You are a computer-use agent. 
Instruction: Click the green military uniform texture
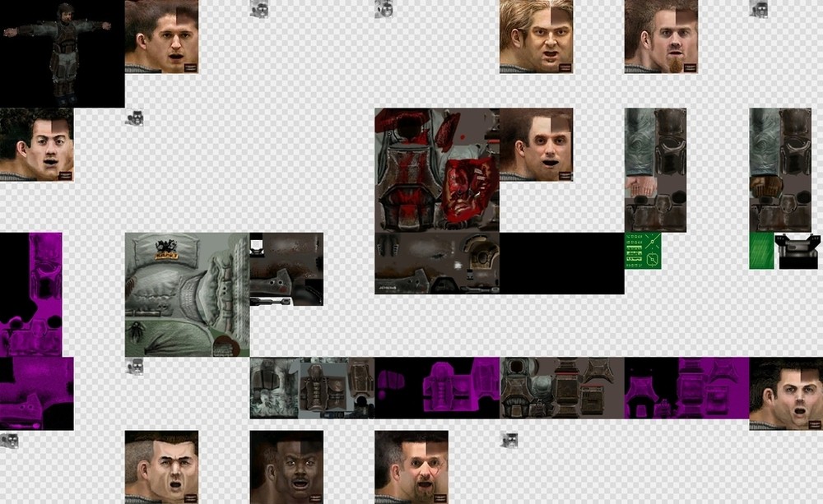(x=187, y=294)
